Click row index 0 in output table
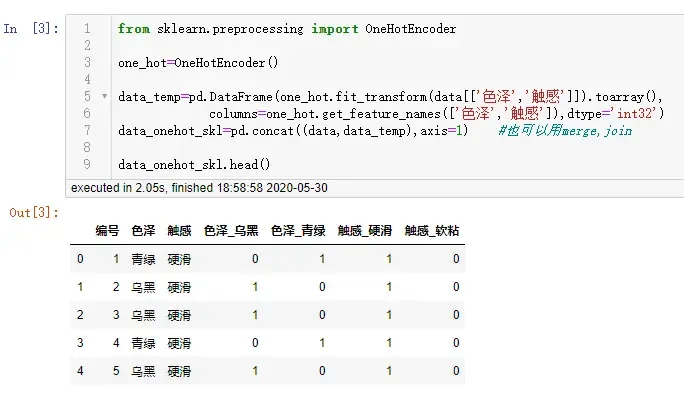The height and width of the screenshot is (394, 684). [80, 259]
